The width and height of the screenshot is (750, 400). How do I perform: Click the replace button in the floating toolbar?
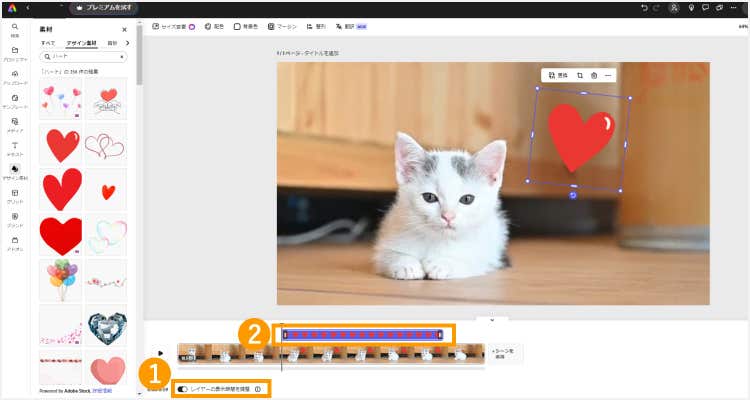558,76
